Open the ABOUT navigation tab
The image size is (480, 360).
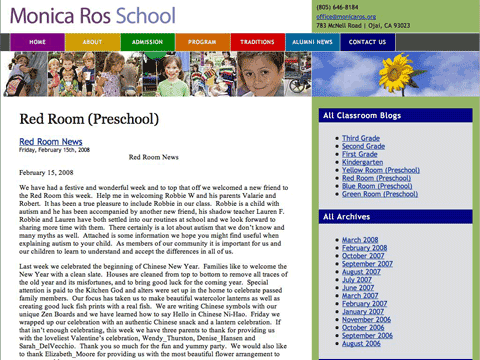pyautogui.click(x=93, y=42)
